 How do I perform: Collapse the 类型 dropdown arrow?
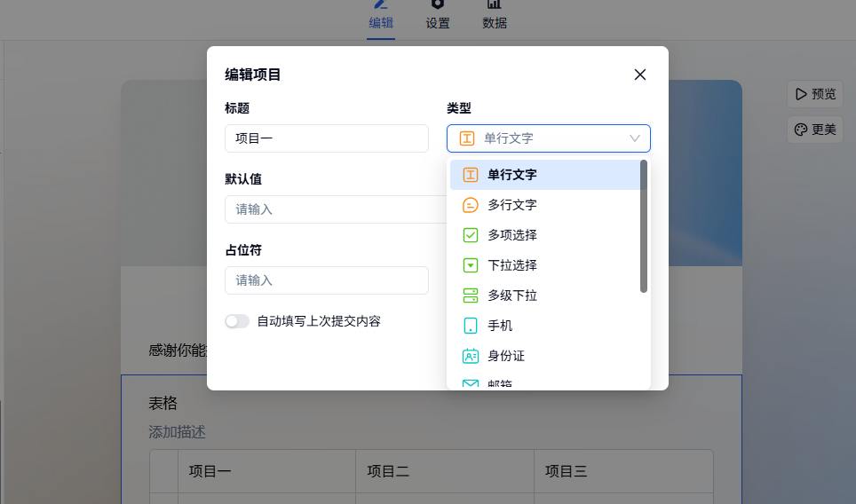[x=635, y=138]
